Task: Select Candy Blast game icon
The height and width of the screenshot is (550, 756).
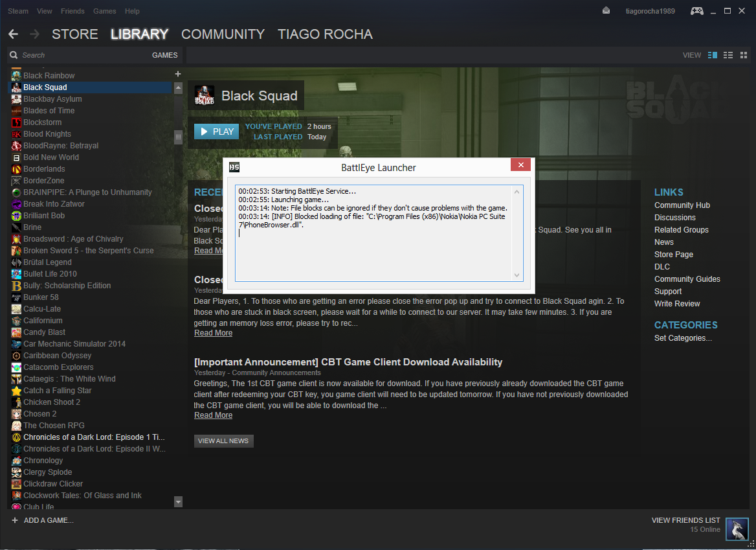Action: coord(16,332)
